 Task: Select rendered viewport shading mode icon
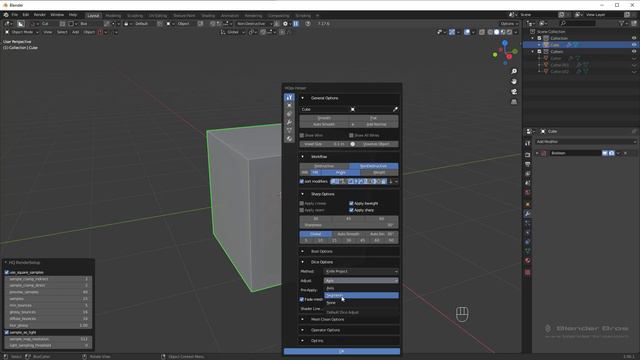pos(509,32)
